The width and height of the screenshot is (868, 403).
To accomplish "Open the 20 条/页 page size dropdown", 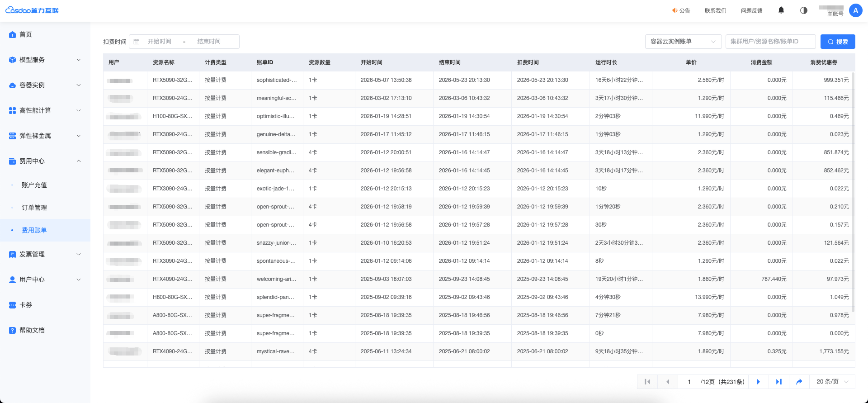I will click(x=832, y=382).
